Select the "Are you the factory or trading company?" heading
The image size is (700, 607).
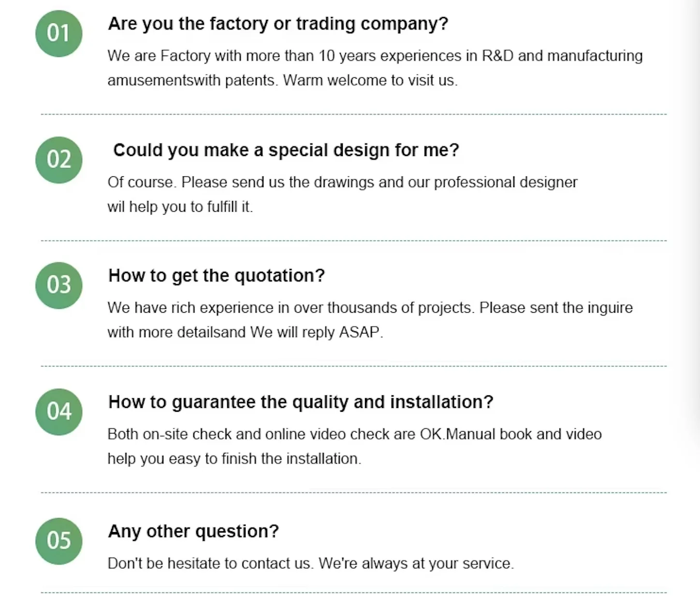click(x=278, y=24)
